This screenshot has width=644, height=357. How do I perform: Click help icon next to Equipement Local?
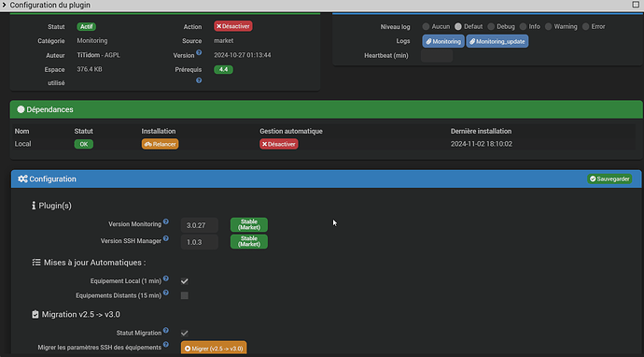tap(166, 278)
